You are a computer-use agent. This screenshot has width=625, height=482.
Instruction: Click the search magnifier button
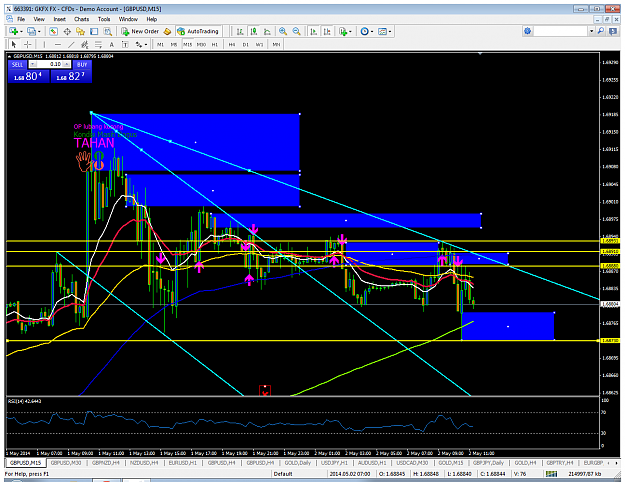tap(601, 31)
